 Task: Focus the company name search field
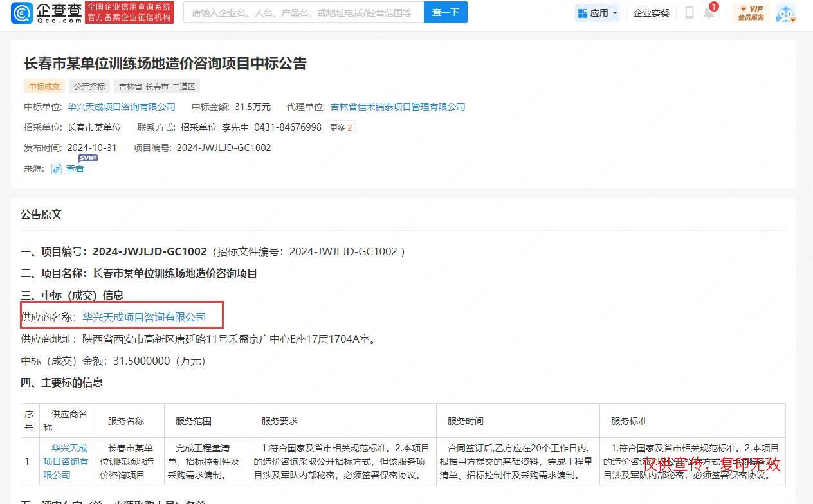point(302,12)
